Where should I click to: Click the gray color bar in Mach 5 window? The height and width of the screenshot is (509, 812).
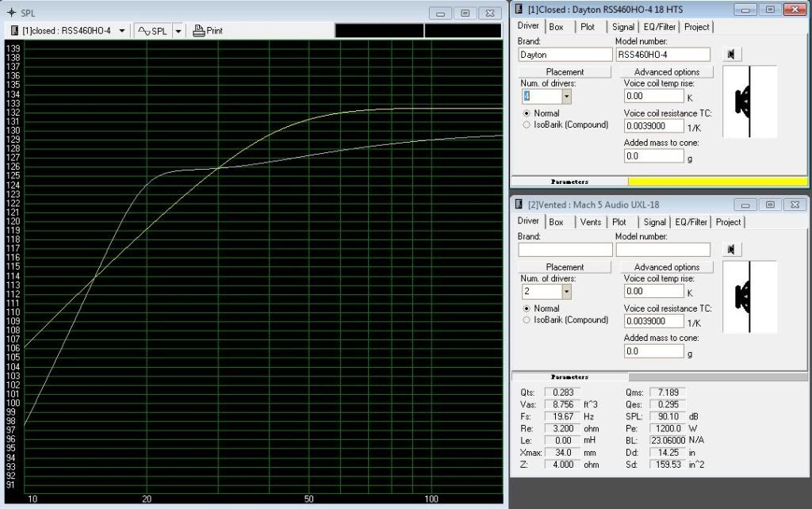[x=718, y=377]
